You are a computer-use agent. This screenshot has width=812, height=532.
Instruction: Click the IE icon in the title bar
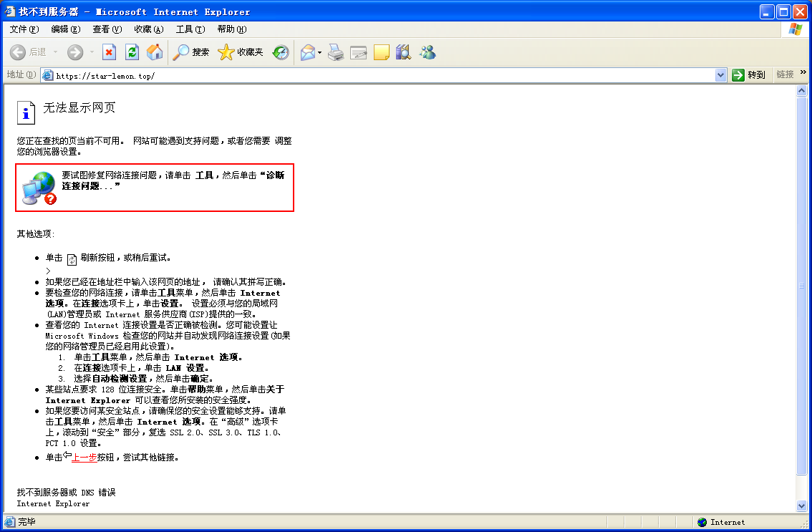point(10,11)
